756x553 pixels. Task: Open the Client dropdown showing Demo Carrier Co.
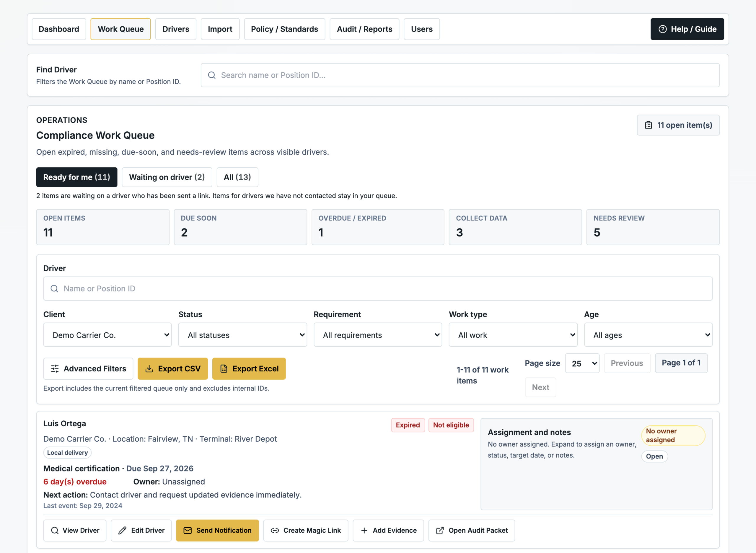click(x=107, y=335)
